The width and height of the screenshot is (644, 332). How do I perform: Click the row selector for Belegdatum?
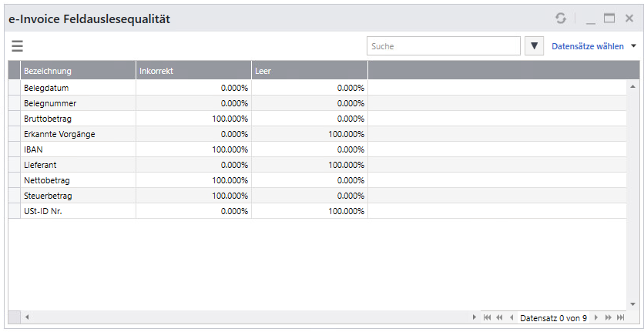pyautogui.click(x=14, y=88)
